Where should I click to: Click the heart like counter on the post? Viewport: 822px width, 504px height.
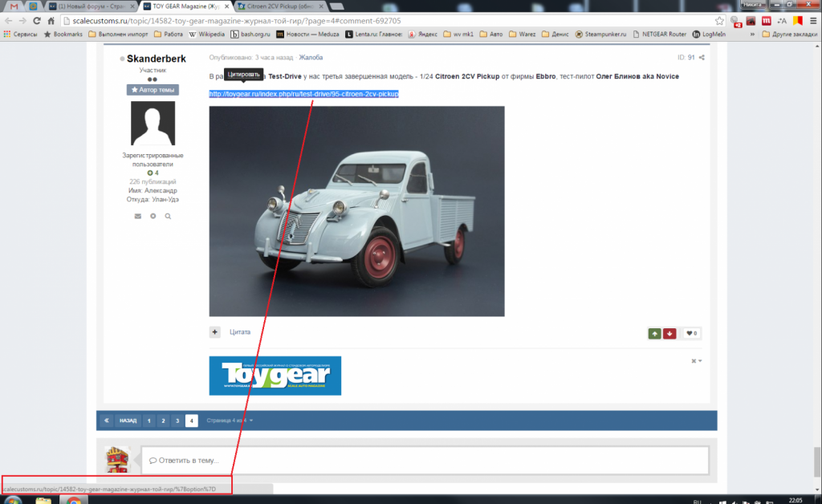click(x=691, y=333)
